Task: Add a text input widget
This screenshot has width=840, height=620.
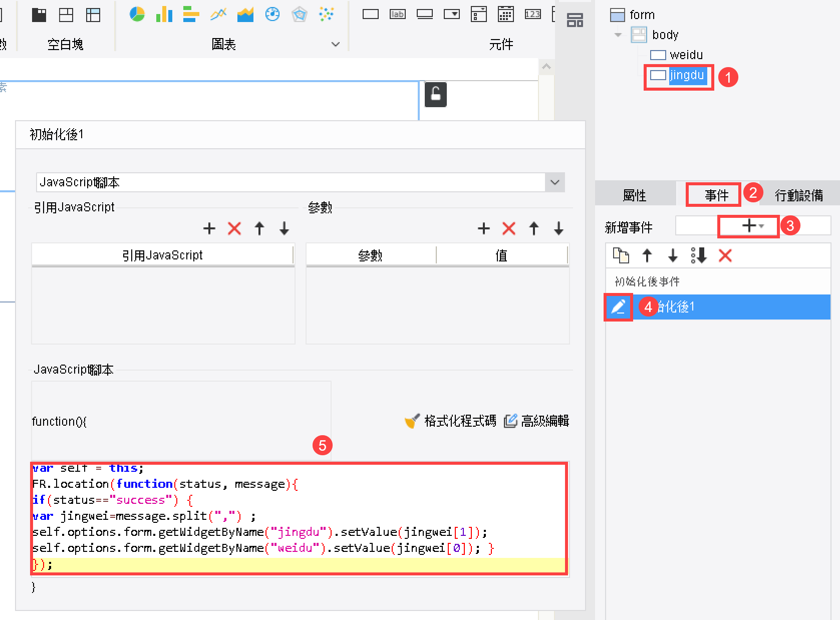Action: click(x=371, y=14)
